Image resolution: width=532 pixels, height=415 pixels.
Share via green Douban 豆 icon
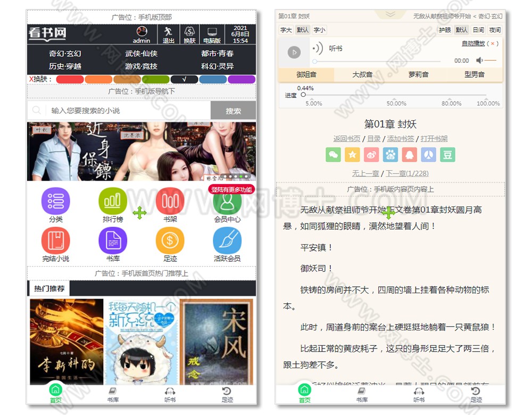[x=447, y=155]
